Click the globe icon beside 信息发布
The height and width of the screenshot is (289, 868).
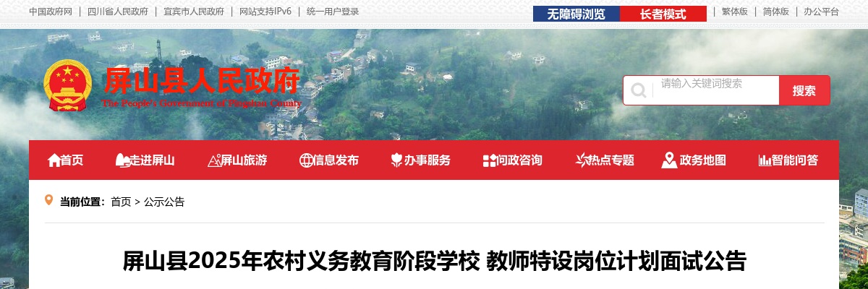click(x=306, y=160)
